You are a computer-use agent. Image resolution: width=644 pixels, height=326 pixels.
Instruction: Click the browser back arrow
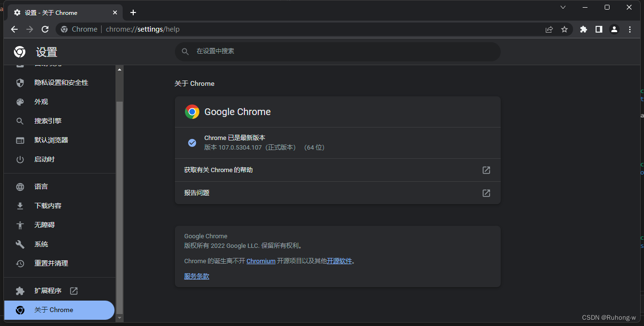pyautogui.click(x=14, y=29)
